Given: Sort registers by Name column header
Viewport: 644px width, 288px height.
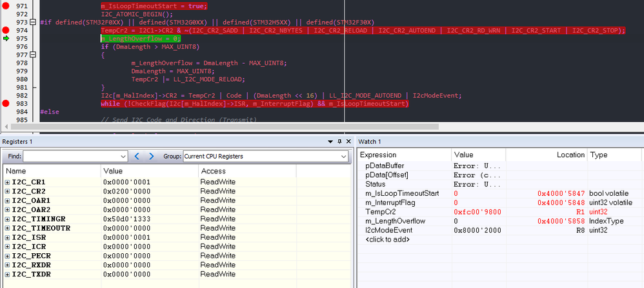Looking at the screenshot, I should tap(52, 171).
